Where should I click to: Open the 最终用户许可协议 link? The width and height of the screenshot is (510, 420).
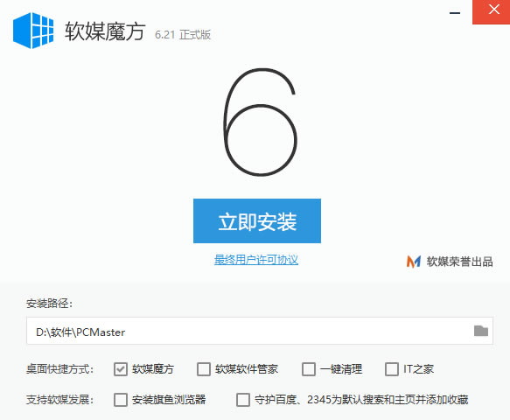click(256, 260)
